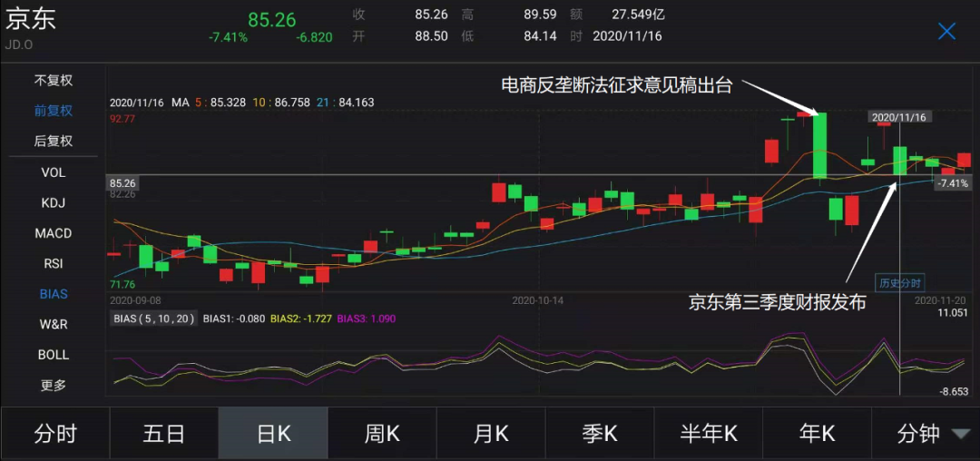Click the MA 5 value 85.328
The width and height of the screenshot is (980, 461).
tap(228, 103)
